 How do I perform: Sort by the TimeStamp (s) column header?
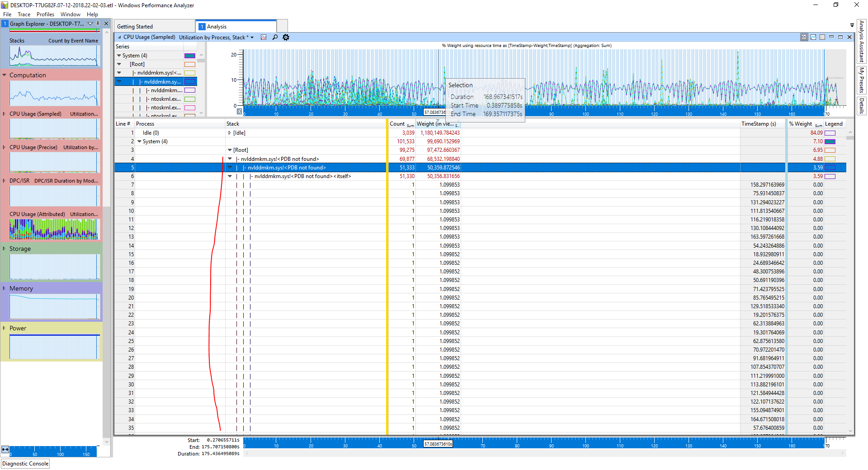pos(759,124)
